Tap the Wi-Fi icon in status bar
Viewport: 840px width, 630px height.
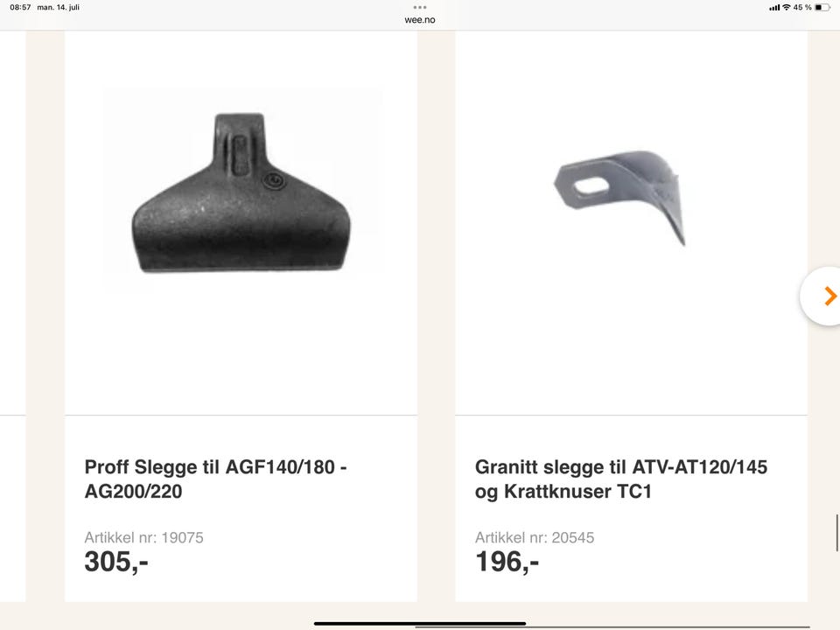787,8
